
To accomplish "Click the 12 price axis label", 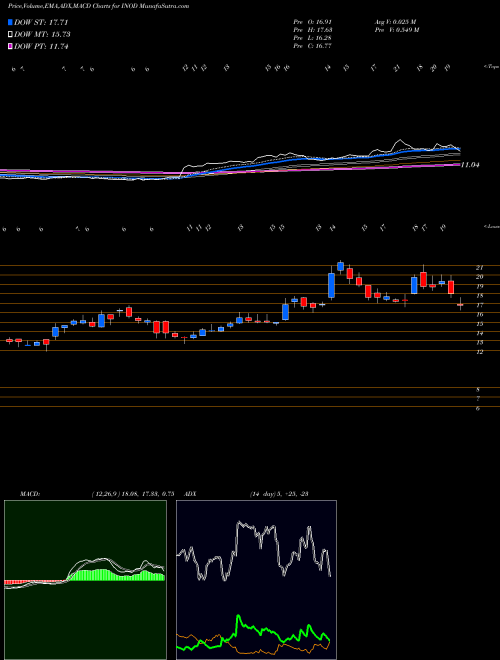I will pyautogui.click(x=479, y=352).
